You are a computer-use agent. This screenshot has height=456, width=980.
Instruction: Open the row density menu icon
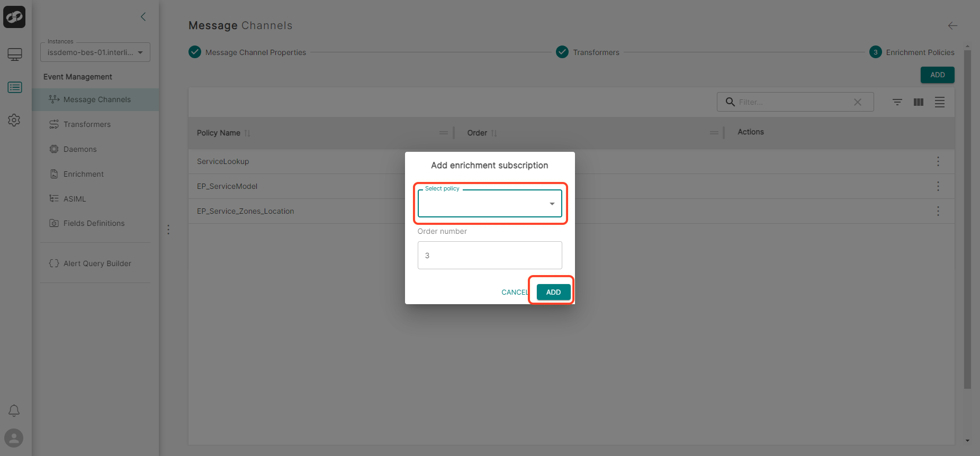(940, 102)
